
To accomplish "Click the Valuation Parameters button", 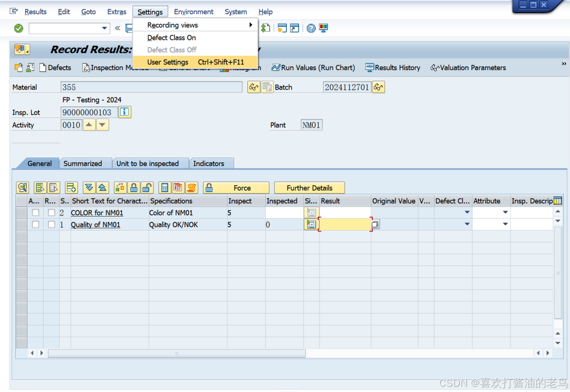I will pos(468,67).
